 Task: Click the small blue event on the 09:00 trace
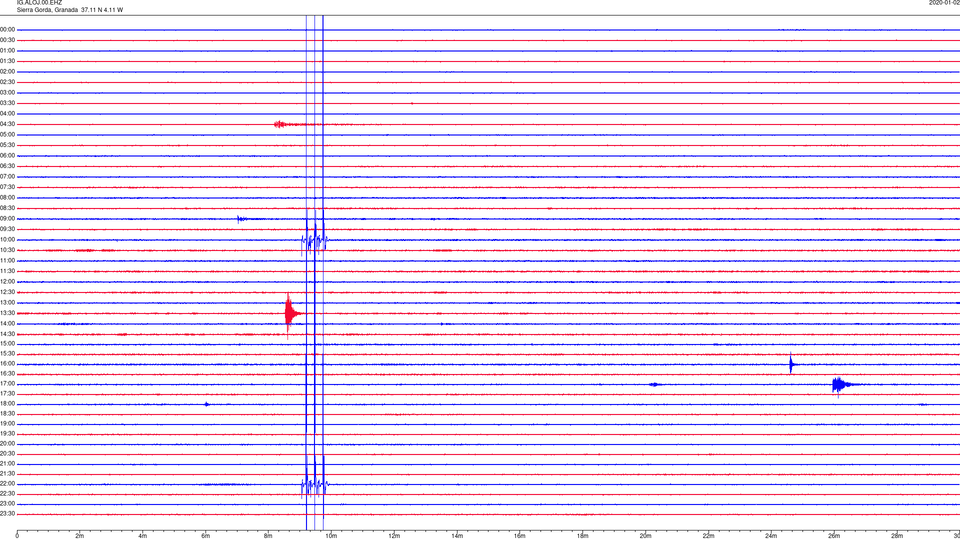[x=240, y=219]
